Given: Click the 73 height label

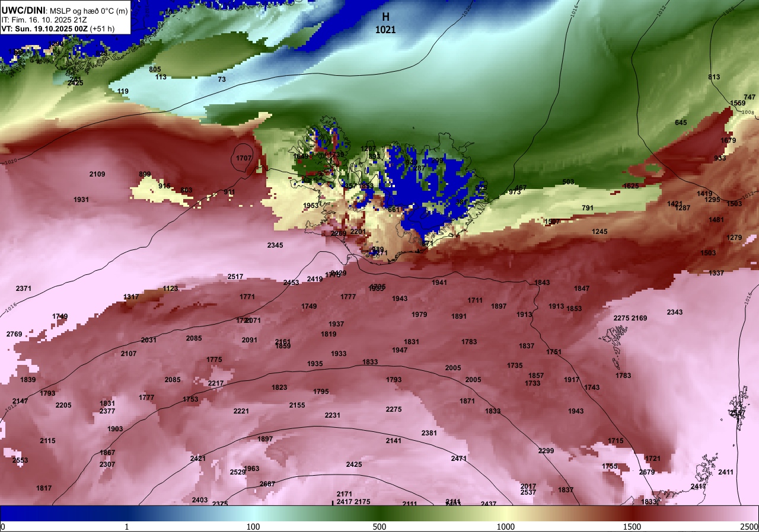Looking at the screenshot, I should click(222, 79).
